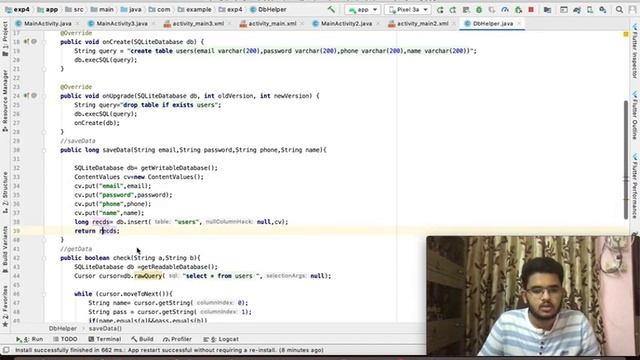Image resolution: width=640 pixels, height=360 pixels.
Task: Click the green Rerun app icon
Action: (440, 9)
